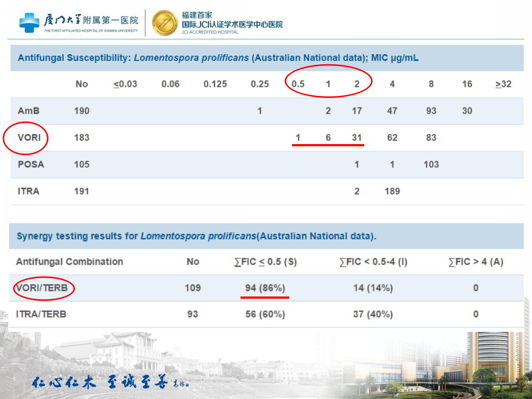
Task: Click '∑FIC ≤ 0.5 (S)' column header
Action: tap(265, 262)
